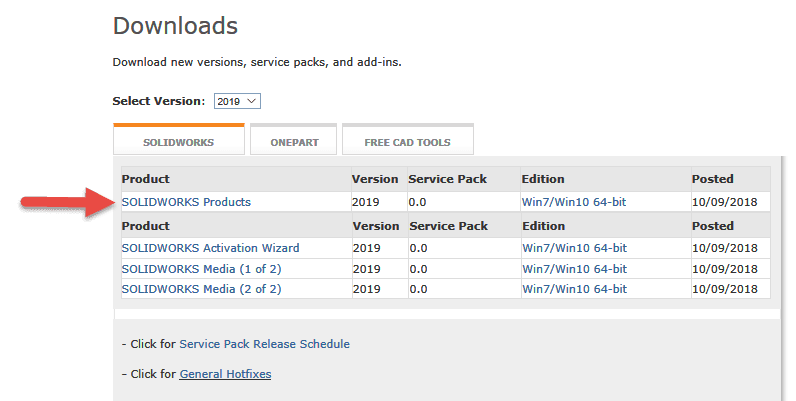Click version 2019 in Media (1 of 2) row
Image resolution: width=796 pixels, height=401 pixels.
point(367,269)
